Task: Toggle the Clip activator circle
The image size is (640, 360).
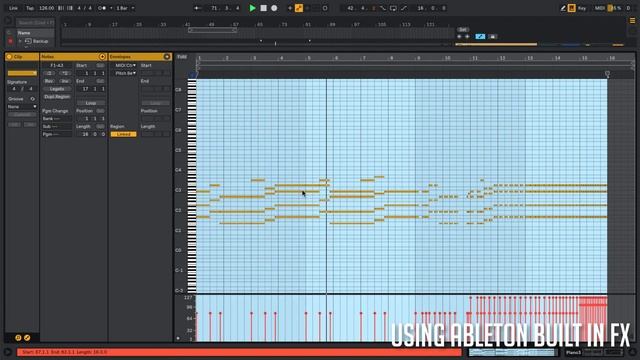Action: pyautogui.click(x=9, y=57)
